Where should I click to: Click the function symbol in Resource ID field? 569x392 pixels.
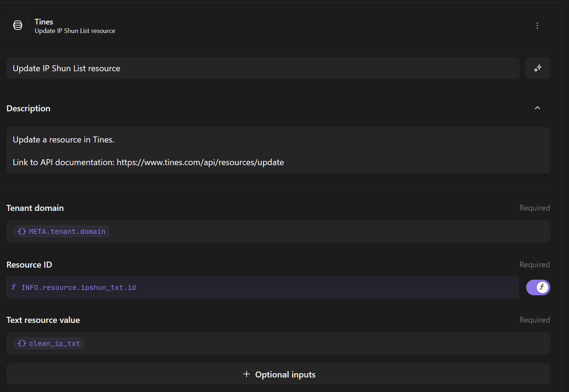pos(13,287)
